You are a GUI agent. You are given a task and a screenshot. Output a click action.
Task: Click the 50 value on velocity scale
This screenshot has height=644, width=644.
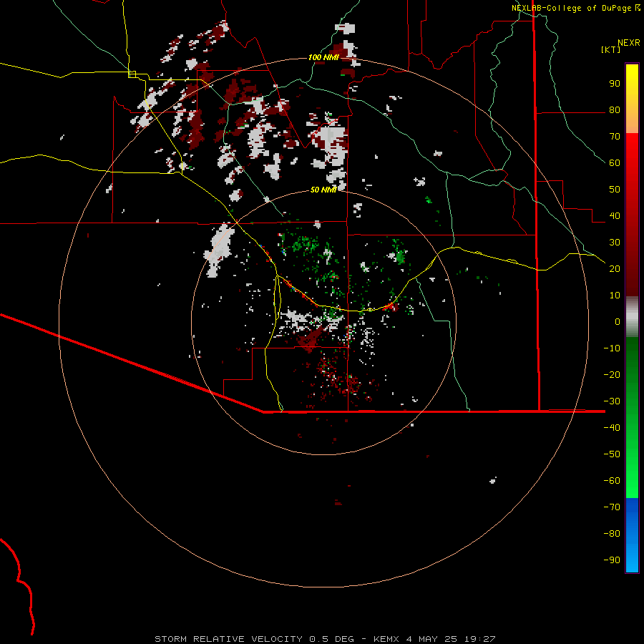click(x=615, y=190)
